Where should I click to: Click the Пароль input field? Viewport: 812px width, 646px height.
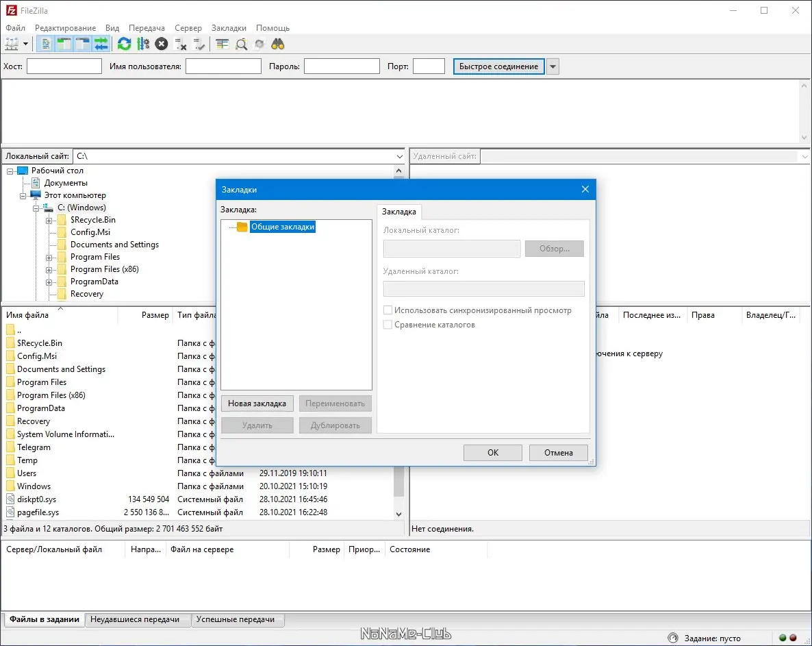tap(342, 66)
